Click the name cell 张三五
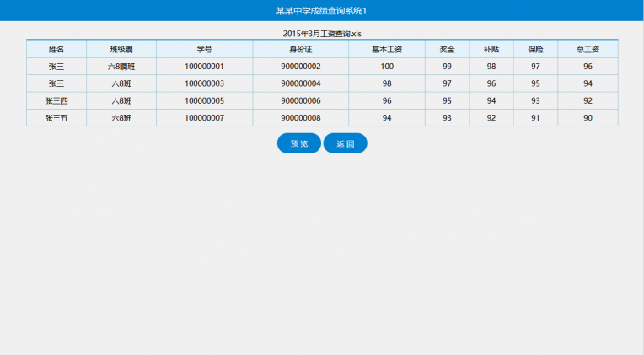 (56, 118)
